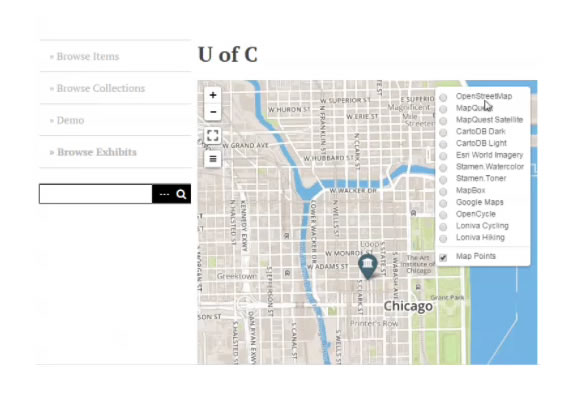Uncheck the Map Points overlay
This screenshot has width=581, height=400.
(443, 257)
